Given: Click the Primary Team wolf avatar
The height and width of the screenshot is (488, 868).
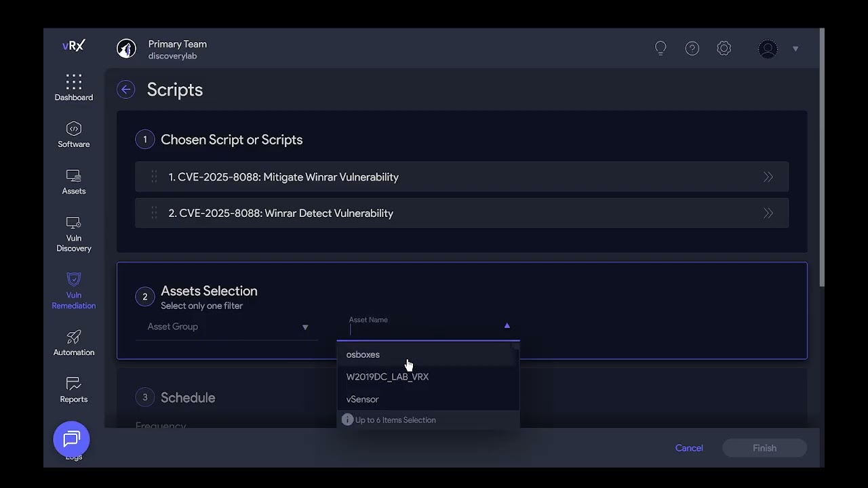Looking at the screenshot, I should pyautogui.click(x=126, y=49).
